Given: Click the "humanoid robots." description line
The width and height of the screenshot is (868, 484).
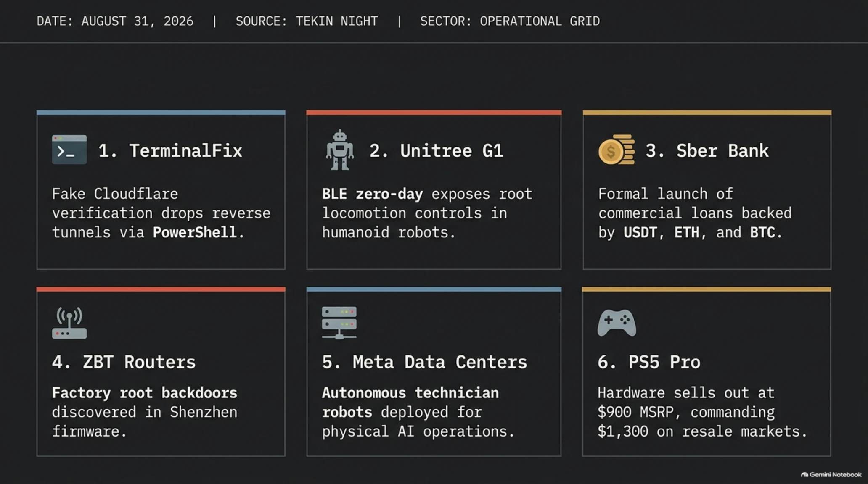Looking at the screenshot, I should point(389,232).
